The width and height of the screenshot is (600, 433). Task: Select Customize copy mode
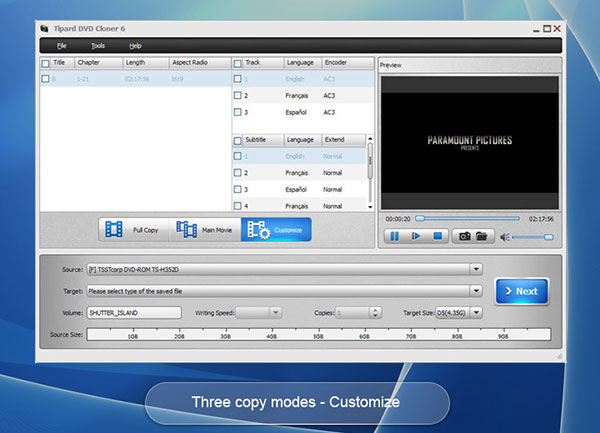pyautogui.click(x=276, y=230)
